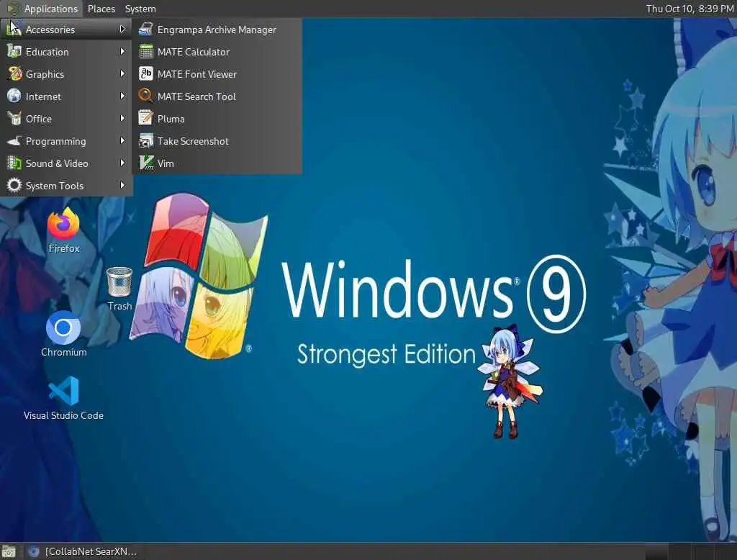This screenshot has width=737, height=560.
Task: Expand the Internet submenu arrow
Action: [x=122, y=96]
